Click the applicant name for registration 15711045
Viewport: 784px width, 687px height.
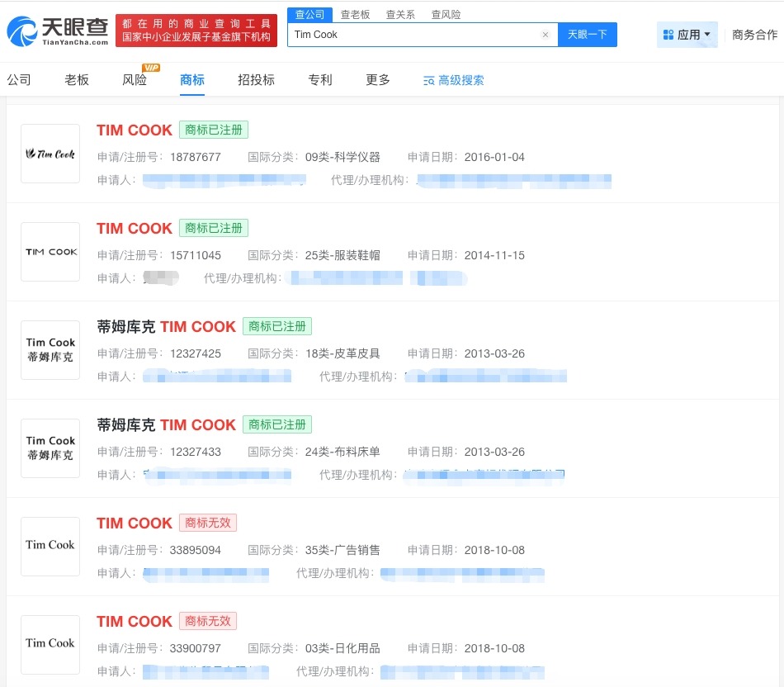[x=161, y=278]
